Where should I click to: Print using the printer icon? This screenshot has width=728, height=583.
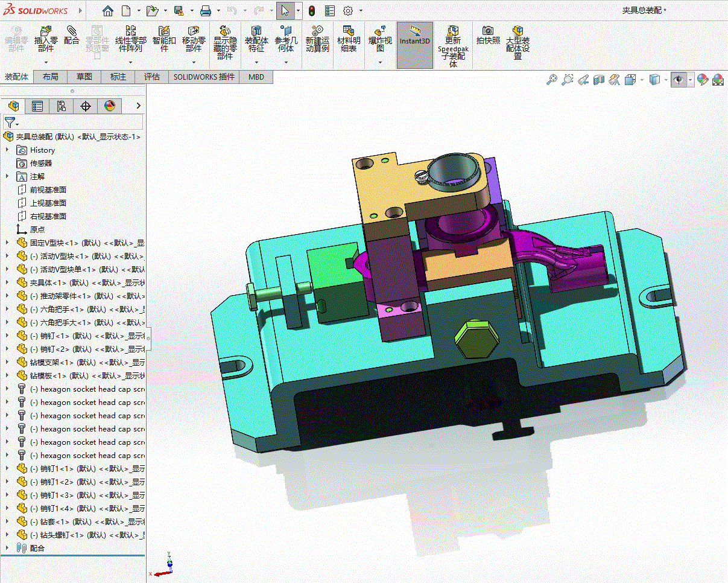[x=205, y=11]
